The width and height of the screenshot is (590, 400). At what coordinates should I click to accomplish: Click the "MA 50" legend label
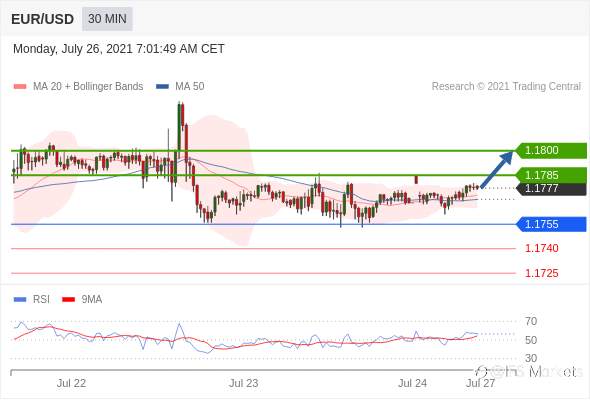pyautogui.click(x=190, y=87)
